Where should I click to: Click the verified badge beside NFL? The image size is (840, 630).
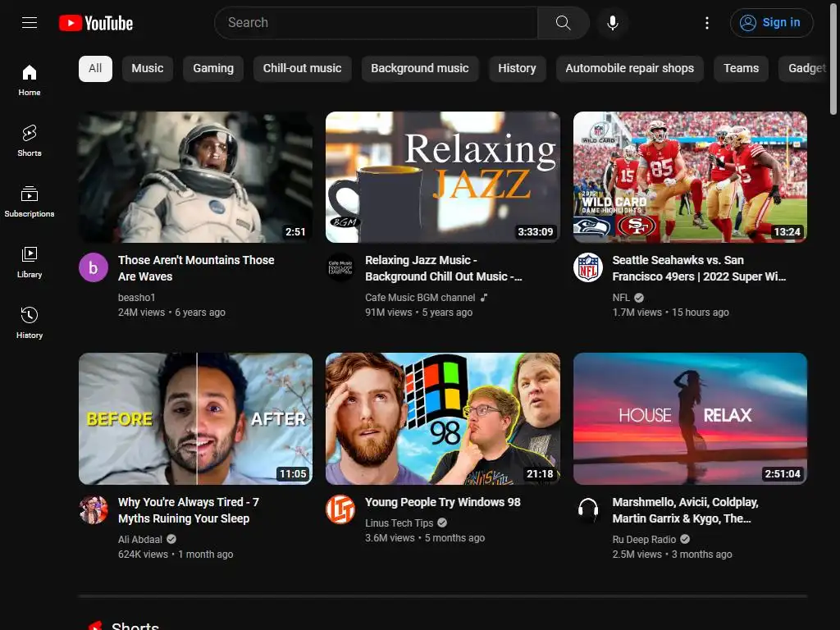639,298
